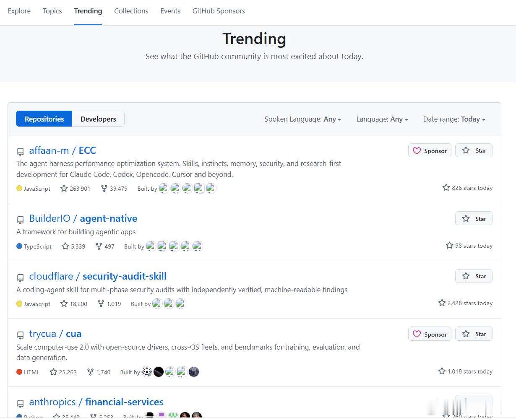
Task: Click the red HTML language dot for cua
Action: coord(19,372)
